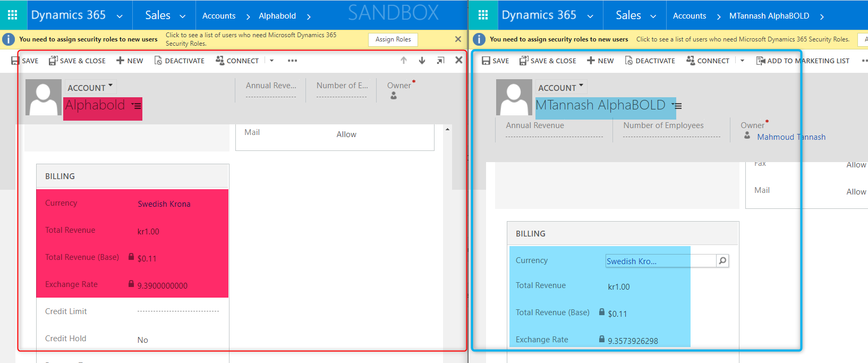The image size is (868, 363).
Task: Deactivate the Alphabold account
Action: 180,61
